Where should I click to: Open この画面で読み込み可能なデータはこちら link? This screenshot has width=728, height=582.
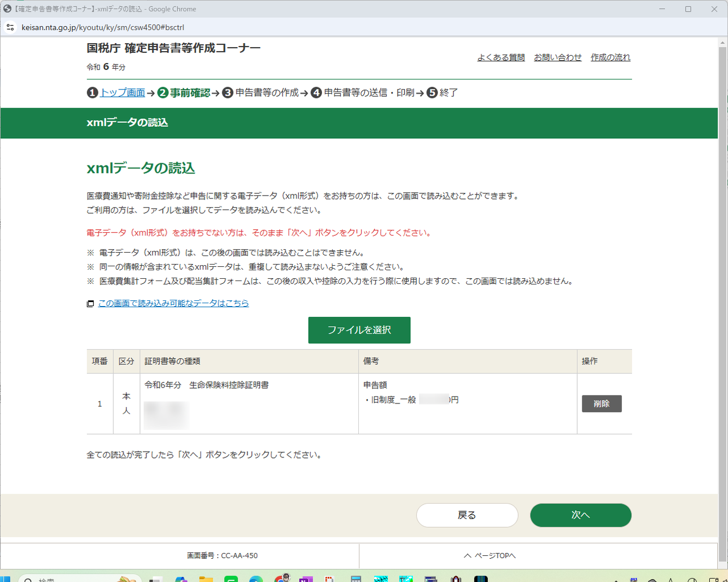(173, 303)
